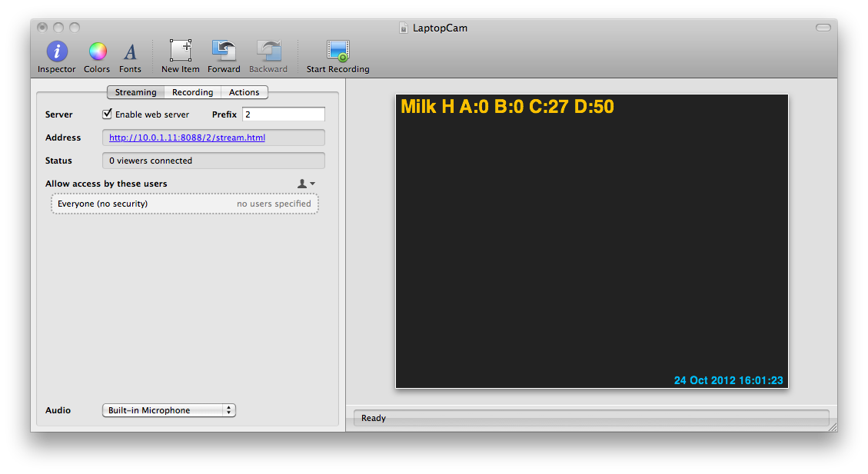Send item Backward in toolbar
This screenshot has width=868, height=474.
click(268, 51)
